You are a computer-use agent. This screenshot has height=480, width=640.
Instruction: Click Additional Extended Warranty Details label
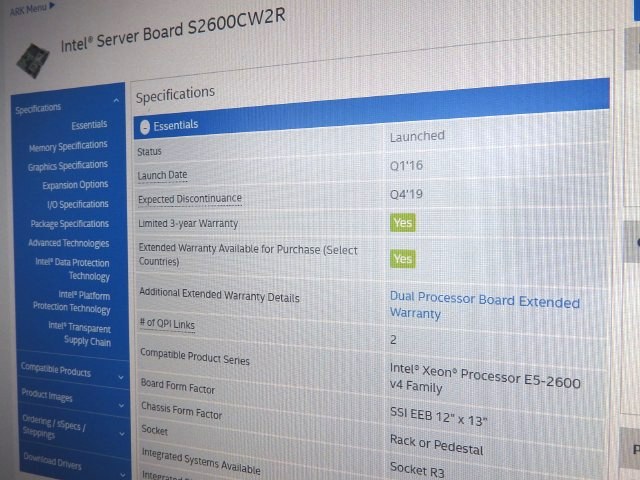[x=219, y=294]
